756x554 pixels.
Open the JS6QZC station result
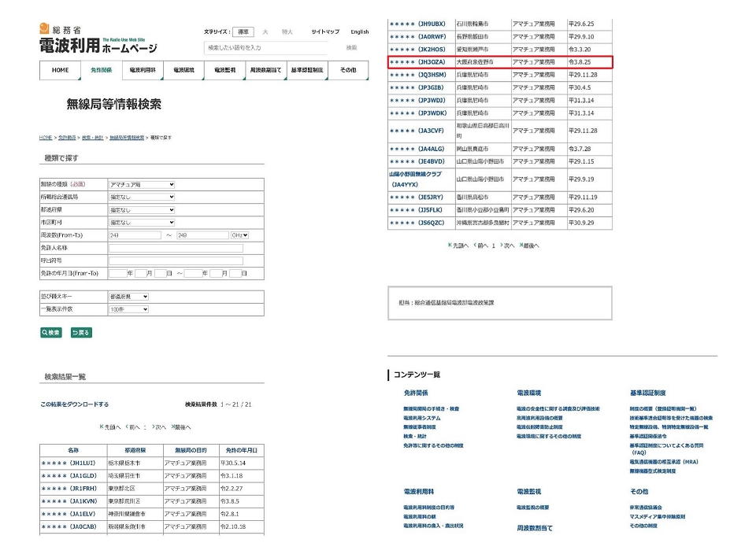(x=417, y=223)
